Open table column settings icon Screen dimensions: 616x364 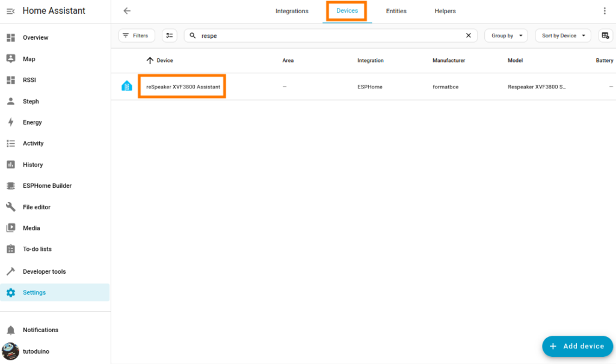click(x=606, y=35)
